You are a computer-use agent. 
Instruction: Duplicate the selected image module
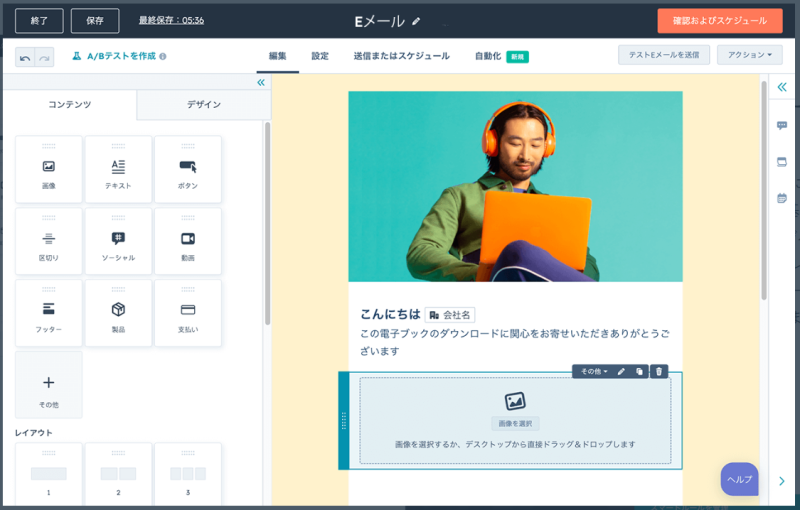coord(639,371)
